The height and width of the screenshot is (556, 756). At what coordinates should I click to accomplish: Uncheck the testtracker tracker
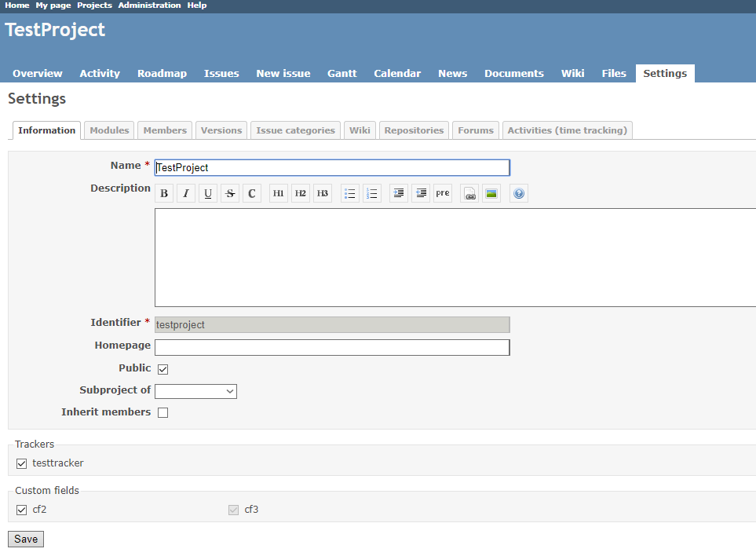(21, 463)
